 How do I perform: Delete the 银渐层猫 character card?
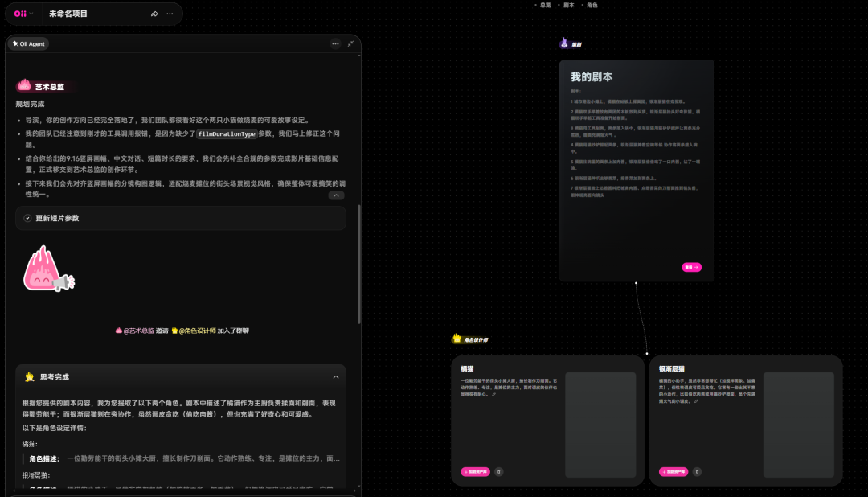[x=697, y=472]
